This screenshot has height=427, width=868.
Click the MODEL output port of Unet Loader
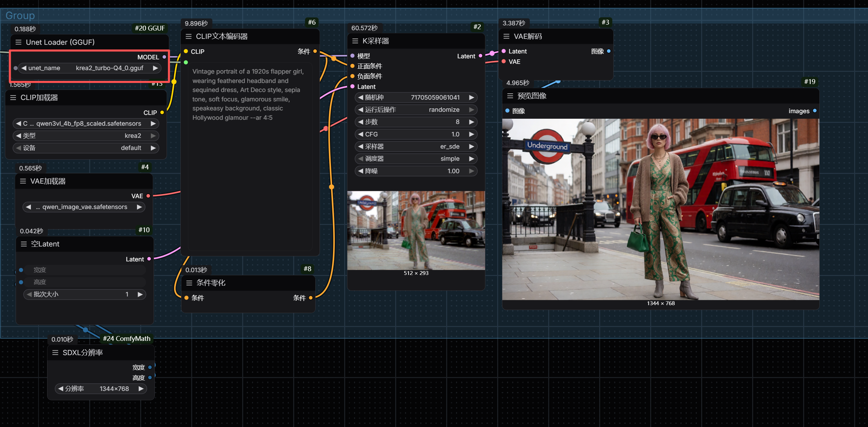coord(164,57)
